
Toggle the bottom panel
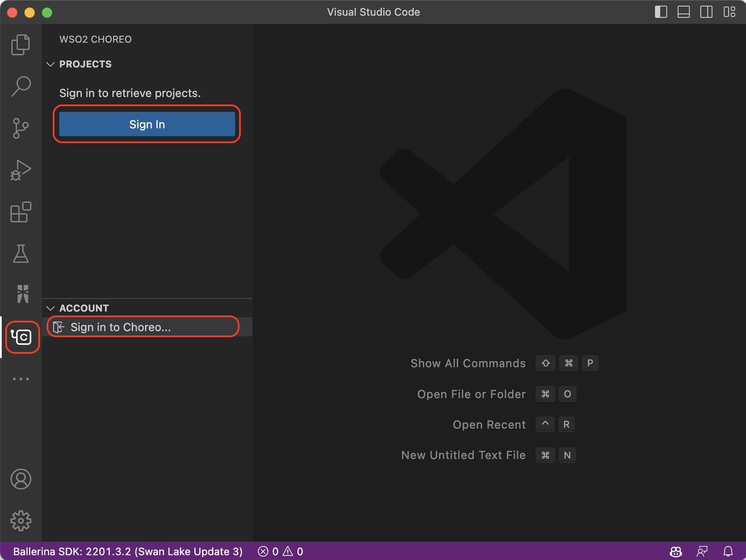[x=684, y=12]
